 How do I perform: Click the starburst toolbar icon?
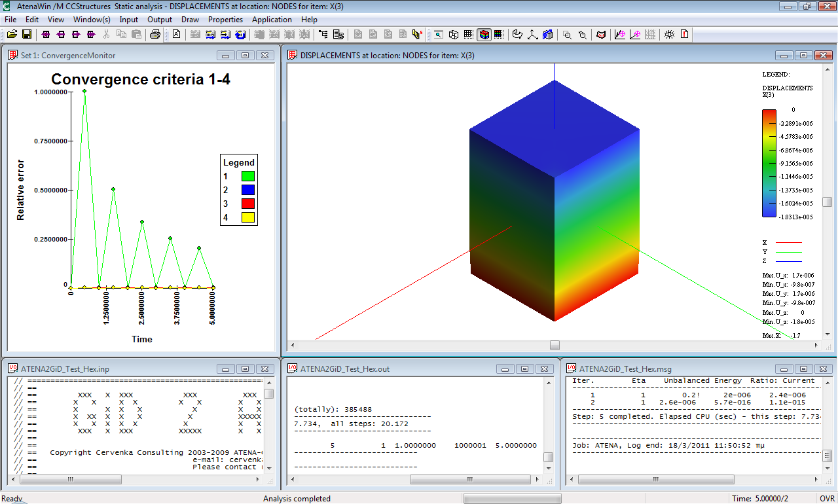(x=669, y=34)
